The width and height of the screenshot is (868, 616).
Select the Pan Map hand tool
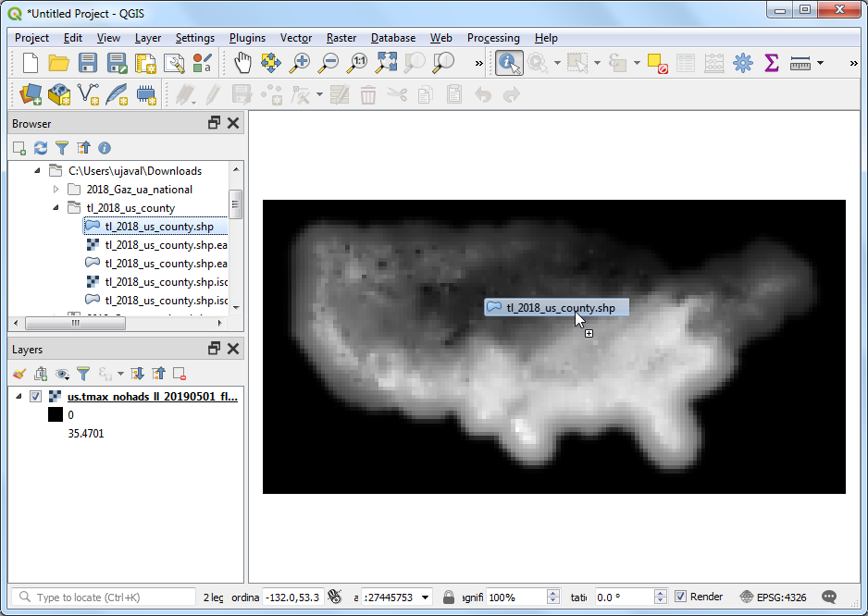(242, 63)
